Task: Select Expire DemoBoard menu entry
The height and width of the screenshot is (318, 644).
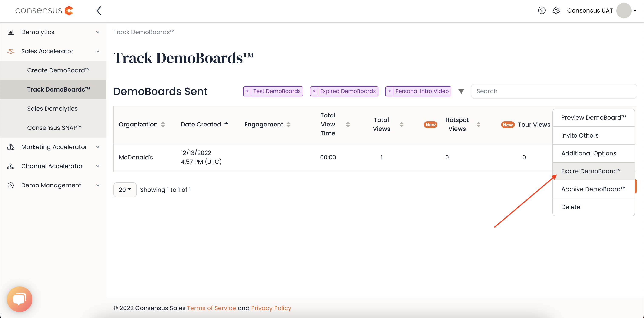Action: pyautogui.click(x=594, y=171)
